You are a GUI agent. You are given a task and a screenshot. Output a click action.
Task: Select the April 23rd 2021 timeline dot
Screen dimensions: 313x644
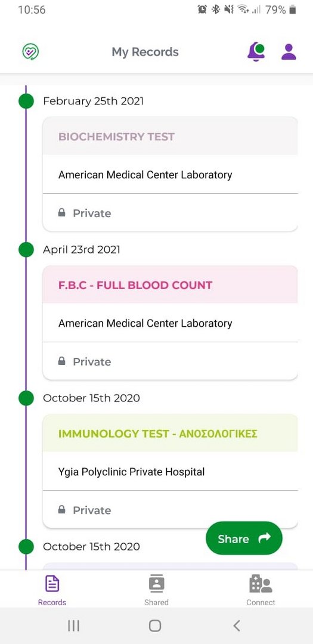[x=26, y=250]
